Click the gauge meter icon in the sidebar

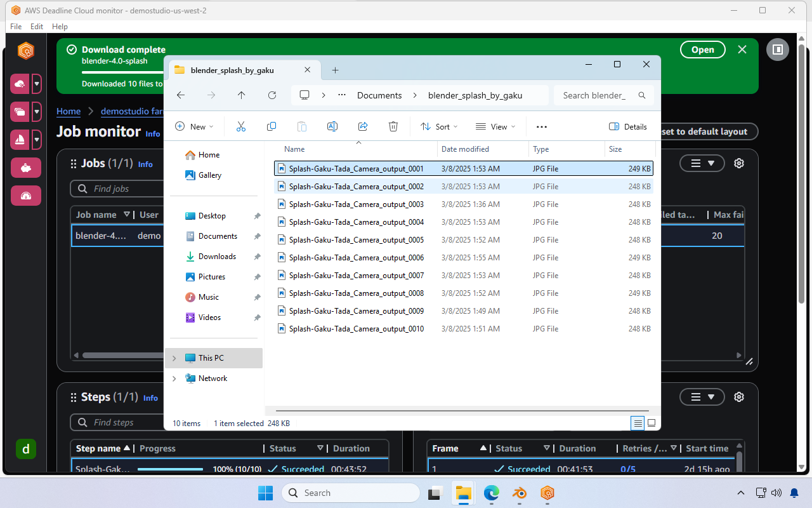pos(26,196)
